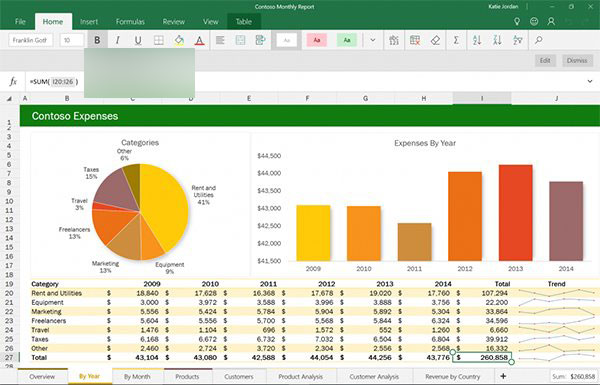Click the Select All corner triangle
Image resolution: width=600 pixels, height=385 pixels.
(x=9, y=99)
